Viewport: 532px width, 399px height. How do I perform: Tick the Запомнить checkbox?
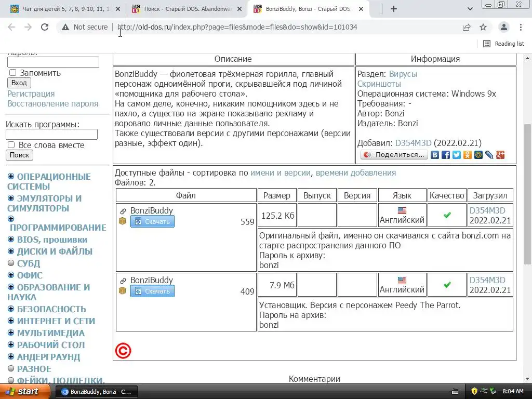13,73
